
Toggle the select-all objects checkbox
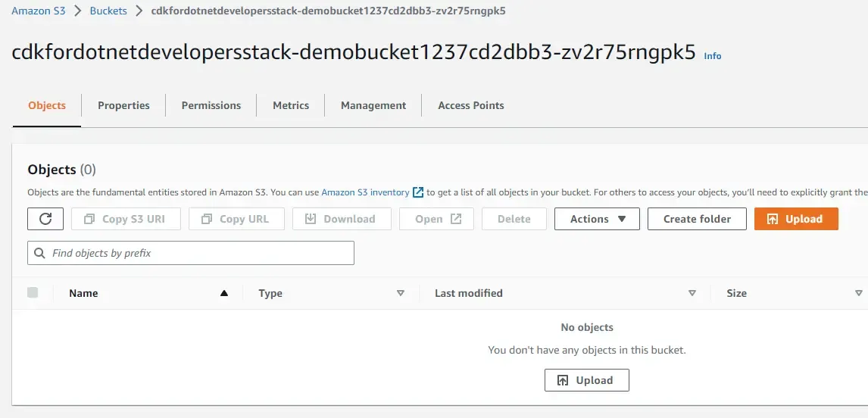pos(33,292)
